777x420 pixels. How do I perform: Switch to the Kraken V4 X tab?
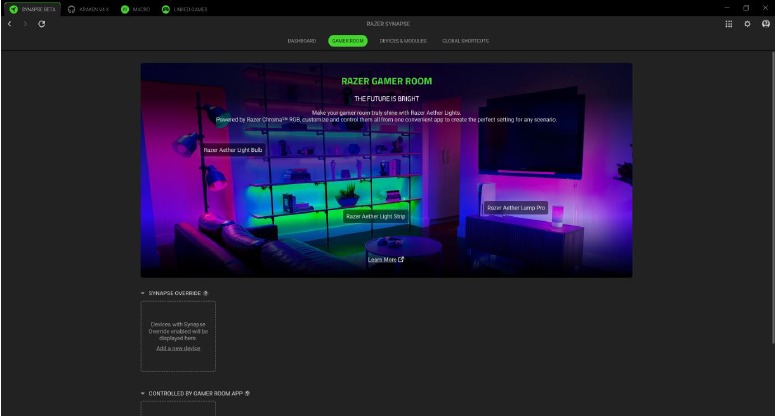pos(88,9)
